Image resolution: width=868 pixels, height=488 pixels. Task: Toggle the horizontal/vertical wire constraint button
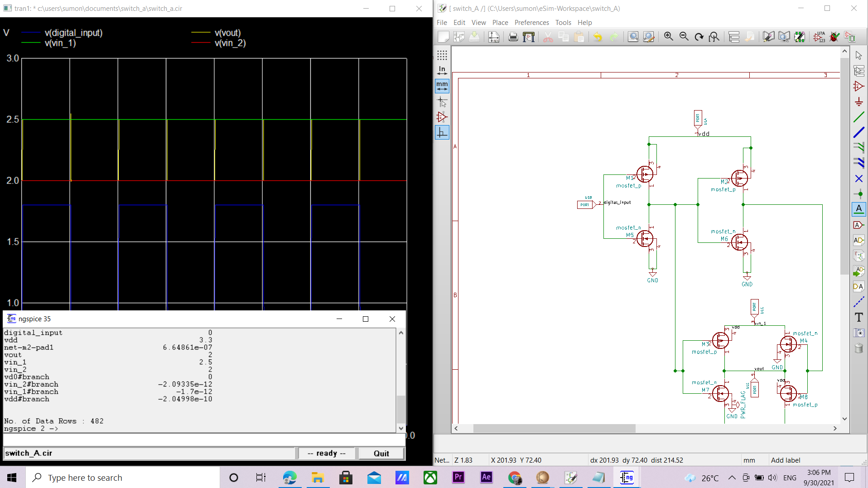[x=442, y=132]
